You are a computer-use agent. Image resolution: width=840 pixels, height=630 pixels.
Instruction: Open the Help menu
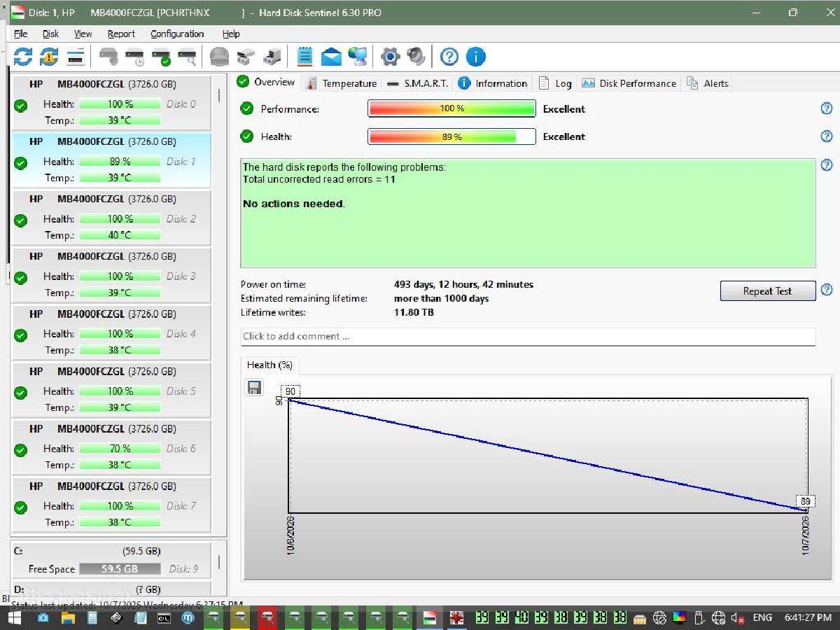click(x=231, y=34)
